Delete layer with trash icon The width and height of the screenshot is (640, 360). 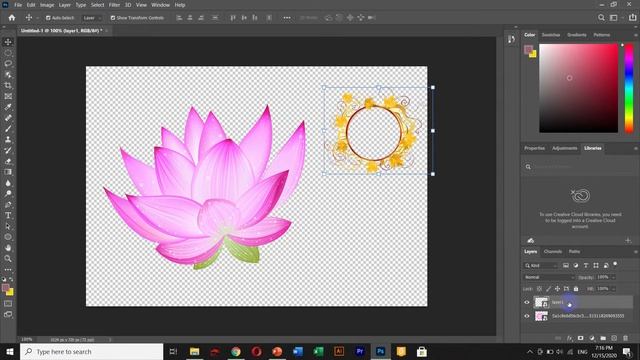(625, 338)
